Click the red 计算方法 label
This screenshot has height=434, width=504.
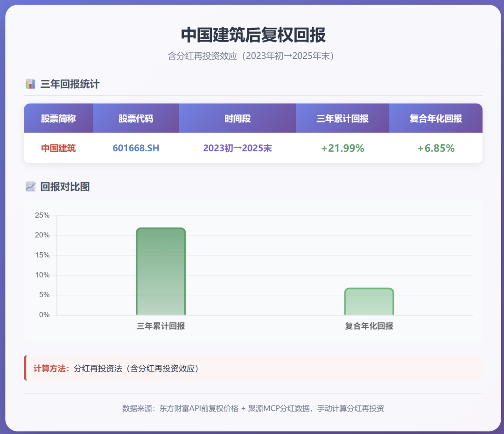(51, 369)
